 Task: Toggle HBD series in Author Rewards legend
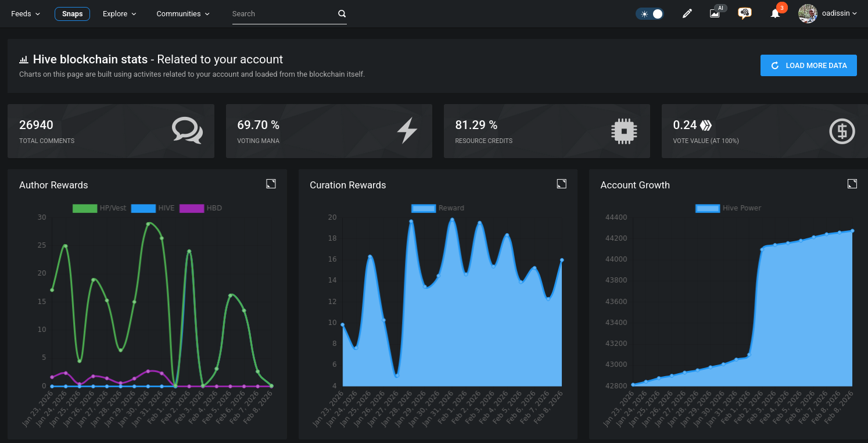point(200,208)
